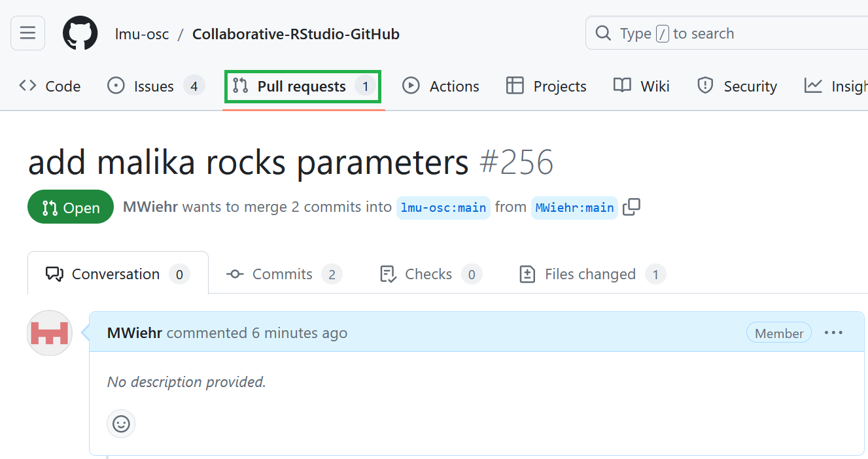The height and width of the screenshot is (459, 868).
Task: Open the lmu-osc:main branch link
Action: [x=443, y=207]
